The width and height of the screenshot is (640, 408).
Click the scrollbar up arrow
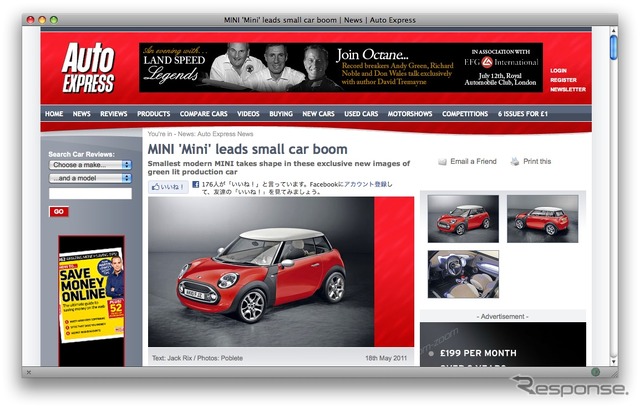pos(613,31)
